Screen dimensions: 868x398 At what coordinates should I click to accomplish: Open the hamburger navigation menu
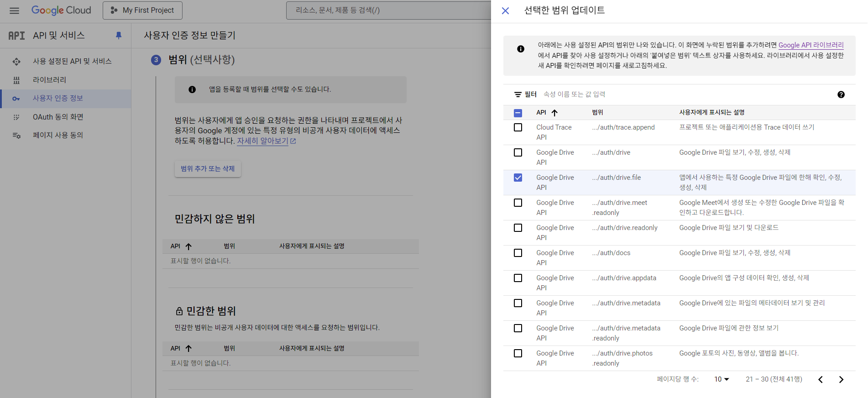tap(14, 10)
